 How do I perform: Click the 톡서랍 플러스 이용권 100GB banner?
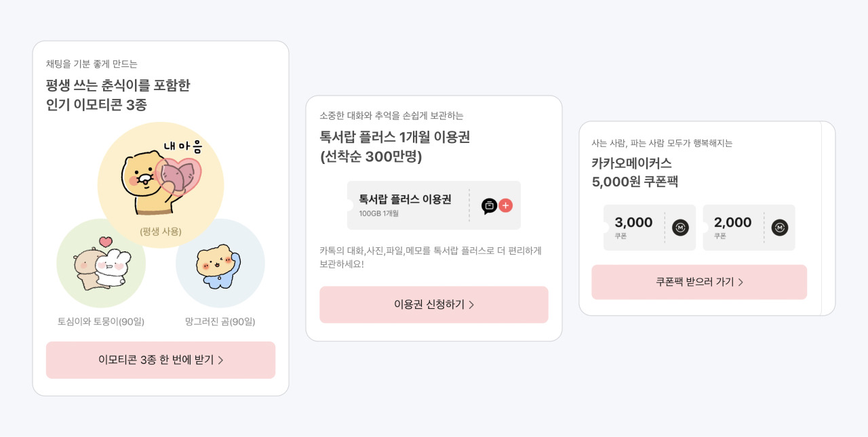coord(434,205)
